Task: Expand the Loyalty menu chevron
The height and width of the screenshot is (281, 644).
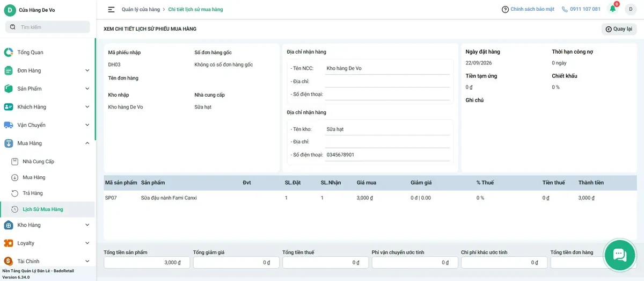Action: tap(87, 243)
